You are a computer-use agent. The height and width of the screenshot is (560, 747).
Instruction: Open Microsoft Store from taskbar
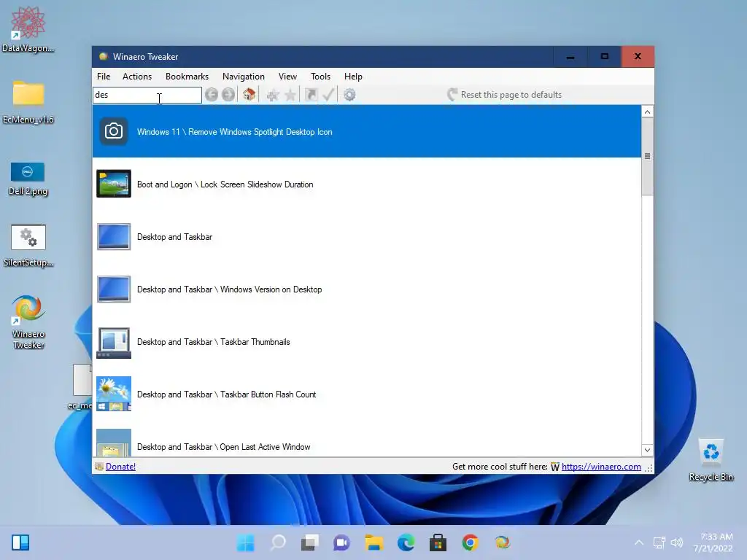tap(438, 542)
